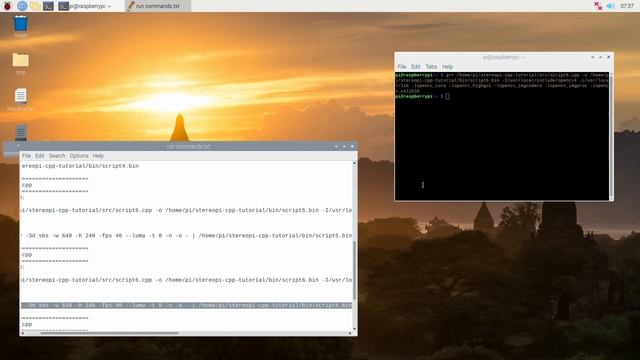Click the terminal window title bar

click(x=504, y=57)
